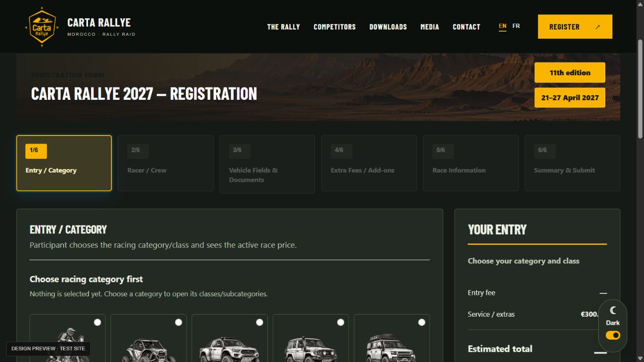This screenshot has height=362, width=644.
Task: Choose the SUV with roof rack image
Action: tap(391, 348)
